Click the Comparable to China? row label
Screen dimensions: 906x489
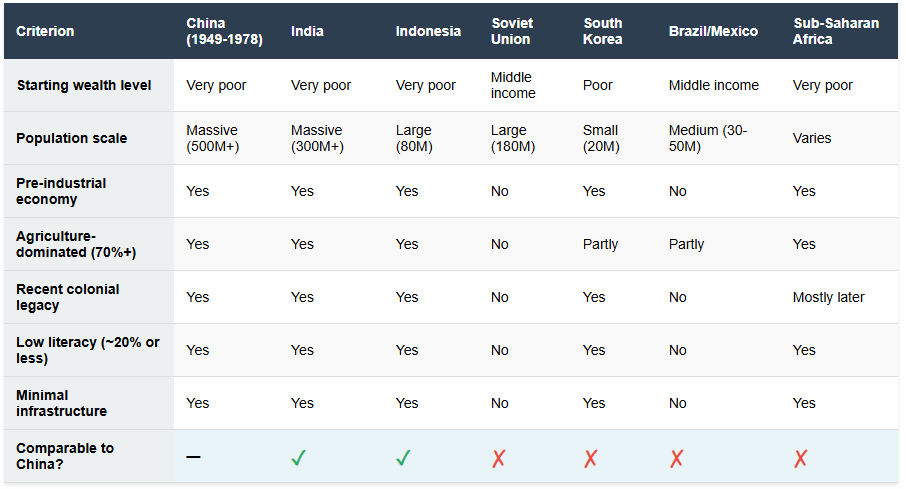65,456
